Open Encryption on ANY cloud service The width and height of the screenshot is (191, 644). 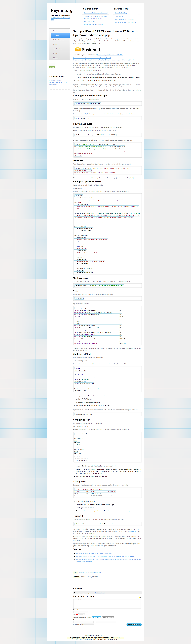(125, 23)
